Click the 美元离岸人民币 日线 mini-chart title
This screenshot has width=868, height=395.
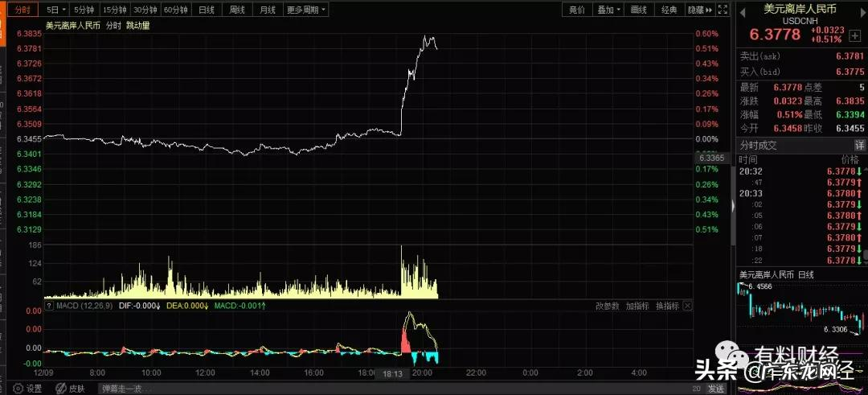777,274
